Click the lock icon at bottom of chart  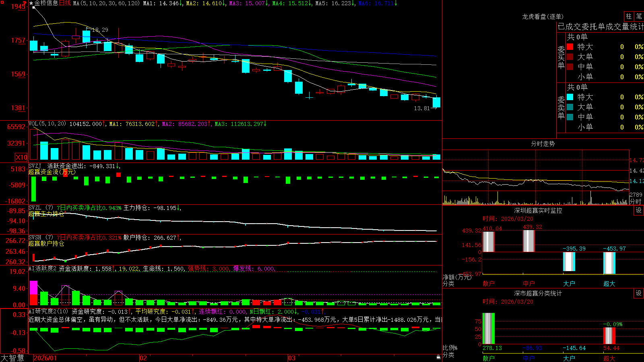tap(439, 357)
